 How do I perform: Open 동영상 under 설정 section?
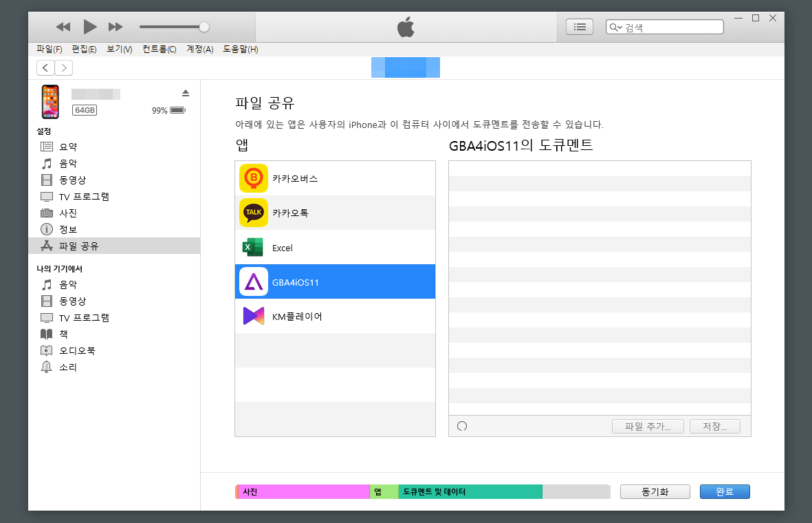pyautogui.click(x=114, y=180)
